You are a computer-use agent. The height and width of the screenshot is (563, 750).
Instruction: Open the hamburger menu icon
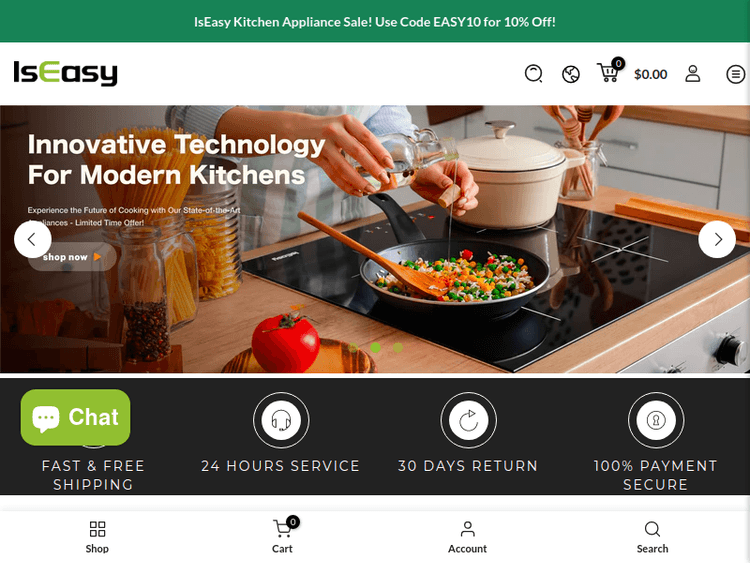pos(735,74)
